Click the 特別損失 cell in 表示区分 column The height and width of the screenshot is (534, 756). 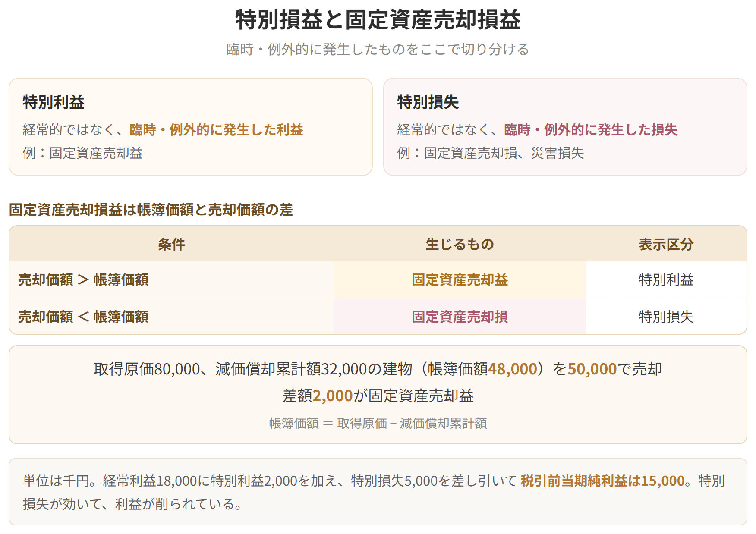click(x=666, y=317)
